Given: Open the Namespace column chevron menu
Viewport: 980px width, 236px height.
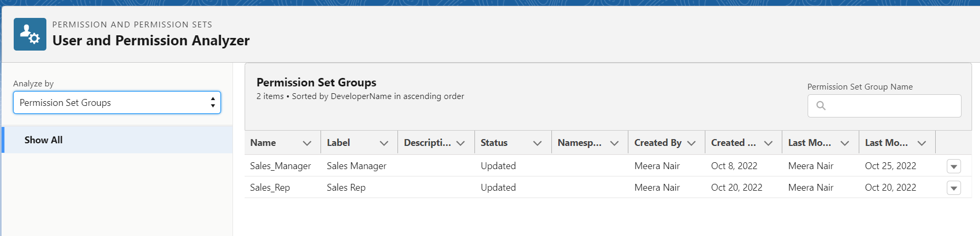Looking at the screenshot, I should click(614, 143).
